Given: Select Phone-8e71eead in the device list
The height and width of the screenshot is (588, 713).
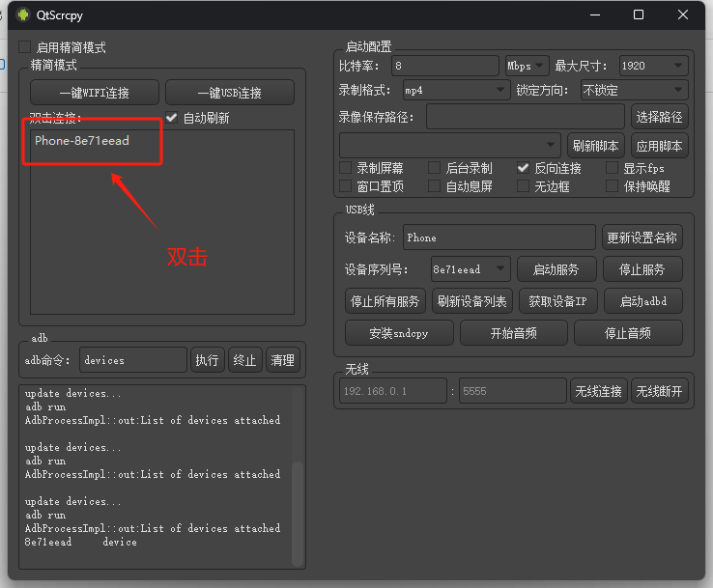Looking at the screenshot, I should (82, 141).
